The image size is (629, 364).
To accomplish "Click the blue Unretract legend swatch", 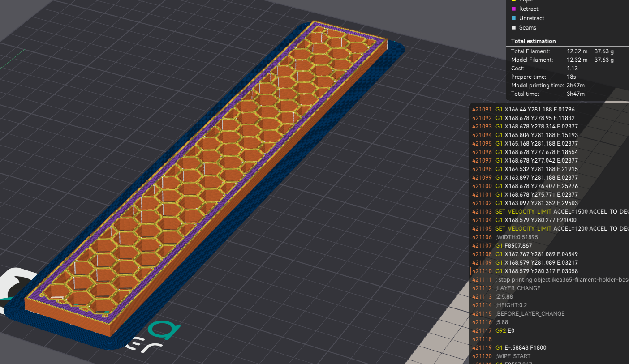I will (513, 18).
